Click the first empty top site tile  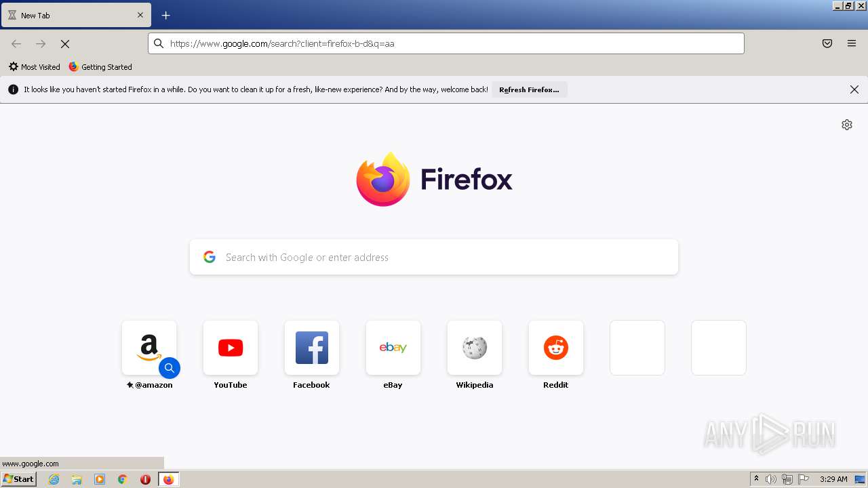pos(637,348)
